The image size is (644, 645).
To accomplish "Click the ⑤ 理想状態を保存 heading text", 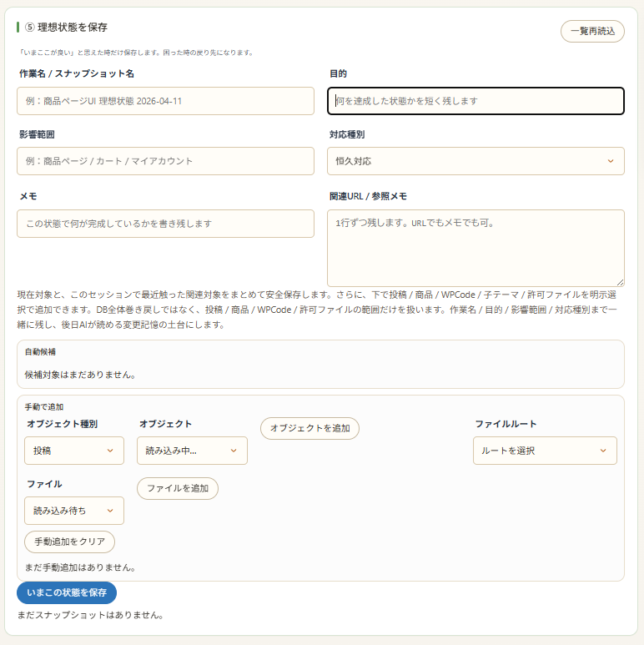I will point(66,28).
